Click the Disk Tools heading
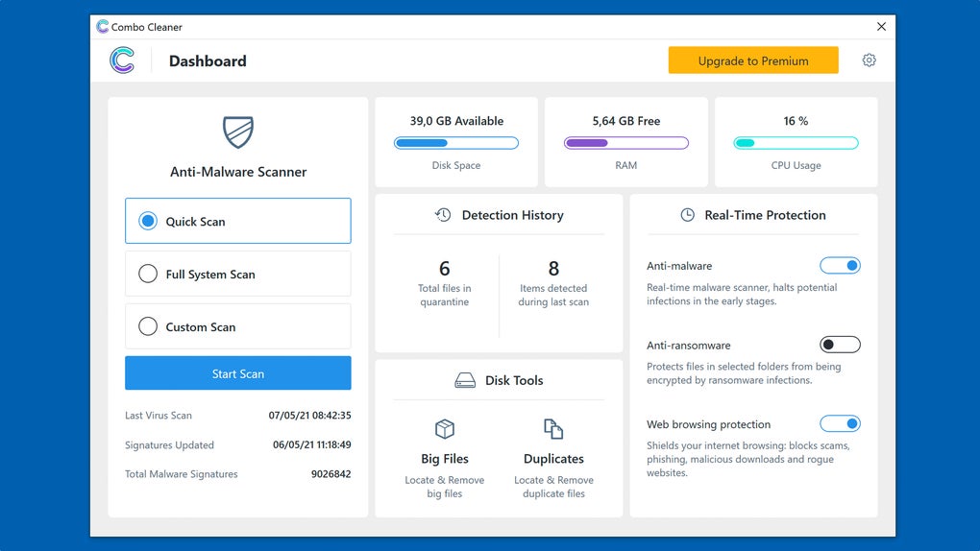980x551 pixels. pyautogui.click(x=514, y=380)
